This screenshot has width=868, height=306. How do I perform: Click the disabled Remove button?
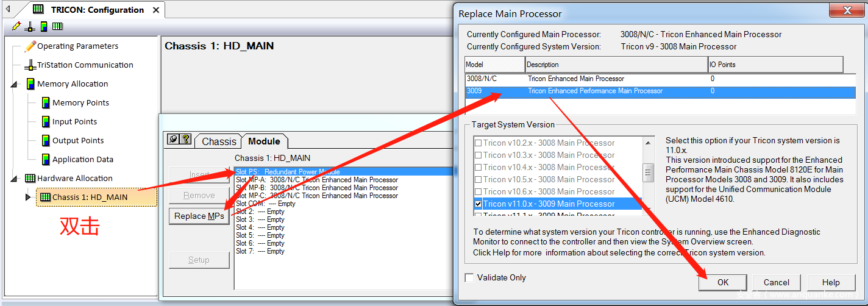[199, 195]
